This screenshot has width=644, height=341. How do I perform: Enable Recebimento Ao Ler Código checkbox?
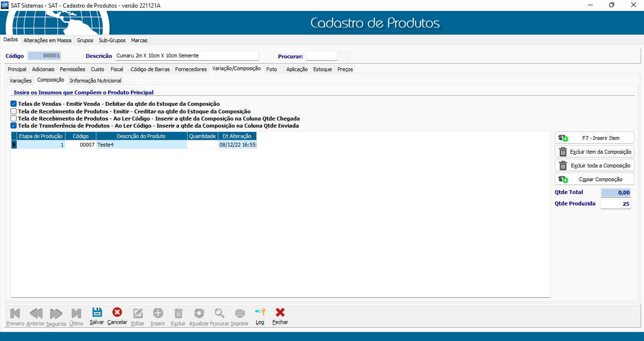coord(14,119)
